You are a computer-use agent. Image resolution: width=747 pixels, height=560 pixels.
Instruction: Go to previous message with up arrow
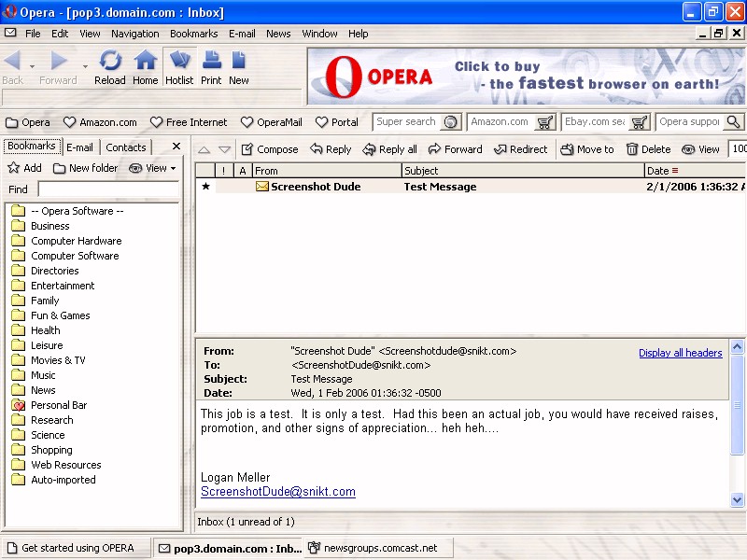tap(204, 150)
